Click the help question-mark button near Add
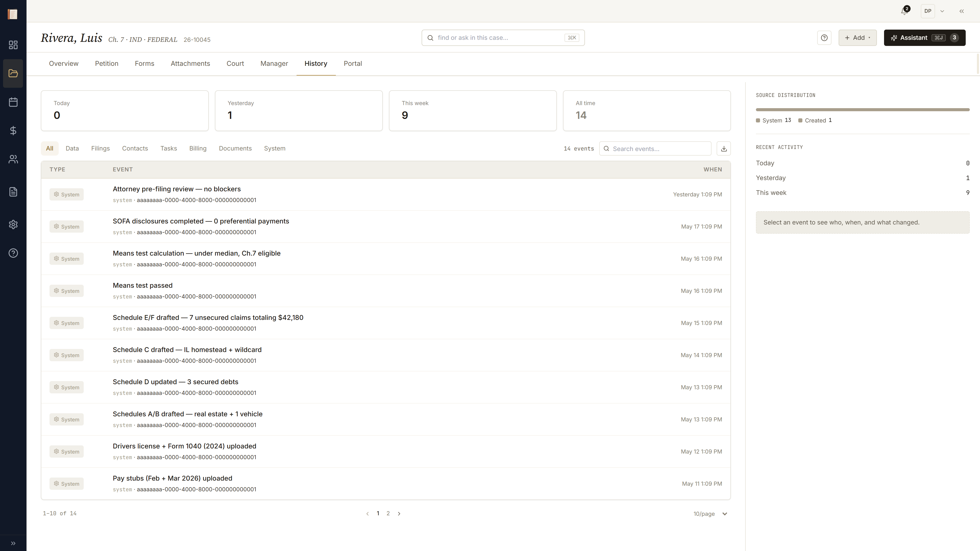This screenshot has height=551, width=980. [824, 38]
